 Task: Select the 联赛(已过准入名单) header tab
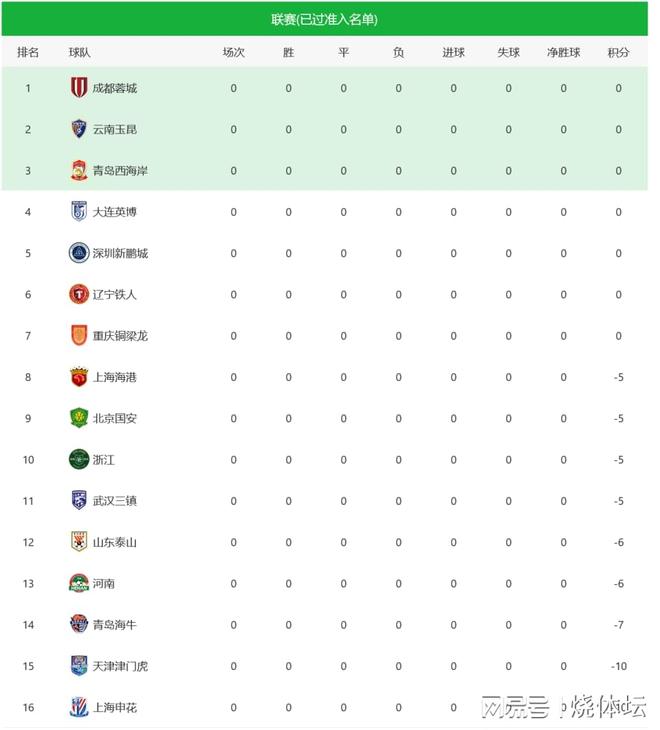324,19
